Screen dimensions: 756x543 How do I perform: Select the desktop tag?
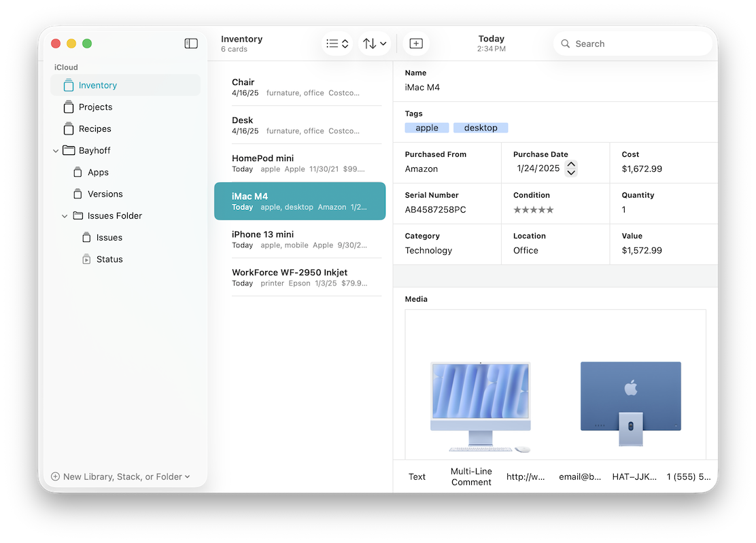[x=481, y=127]
